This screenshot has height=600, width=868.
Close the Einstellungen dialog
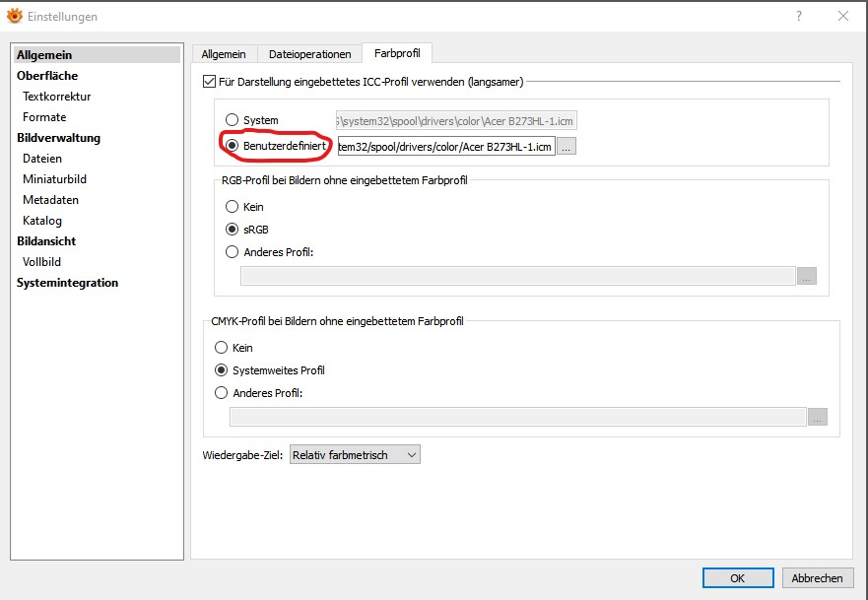click(843, 16)
